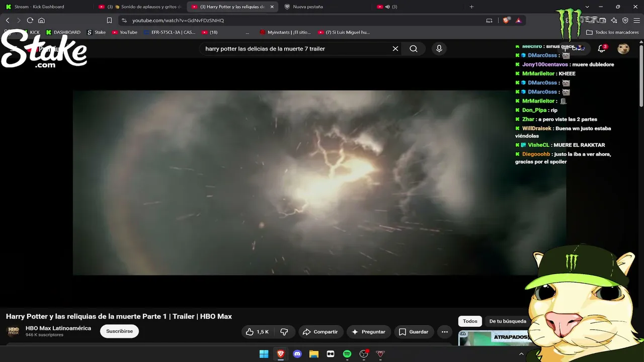
Task: Select the Todos filter chip
Action: tap(470, 321)
